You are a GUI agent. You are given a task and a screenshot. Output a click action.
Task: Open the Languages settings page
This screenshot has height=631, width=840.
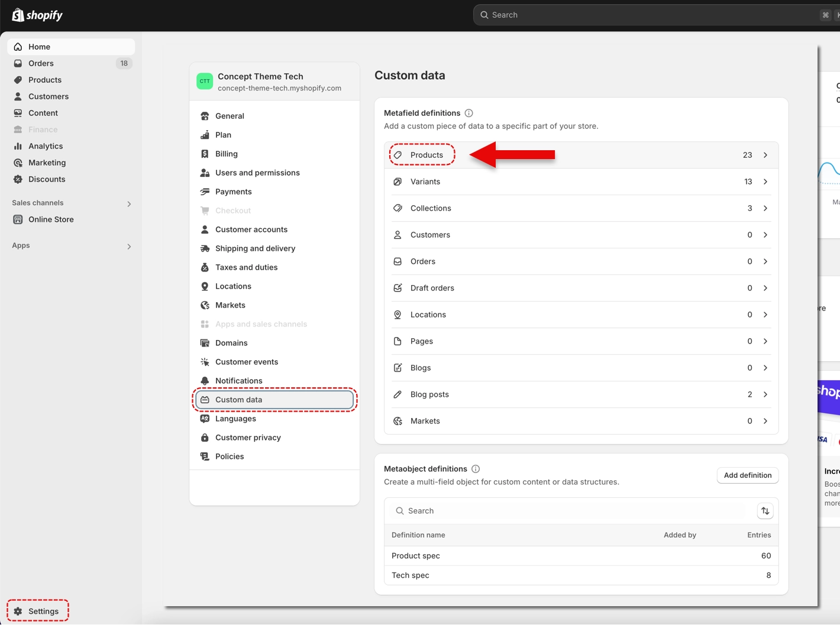(x=235, y=419)
